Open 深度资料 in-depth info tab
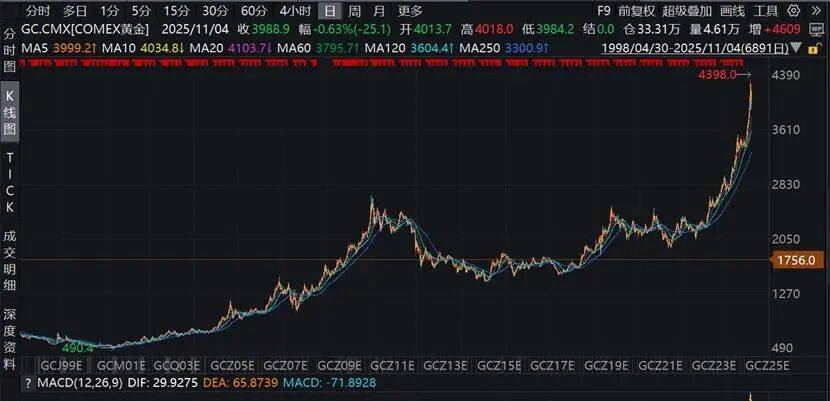The width and height of the screenshot is (830, 401). [x=10, y=333]
